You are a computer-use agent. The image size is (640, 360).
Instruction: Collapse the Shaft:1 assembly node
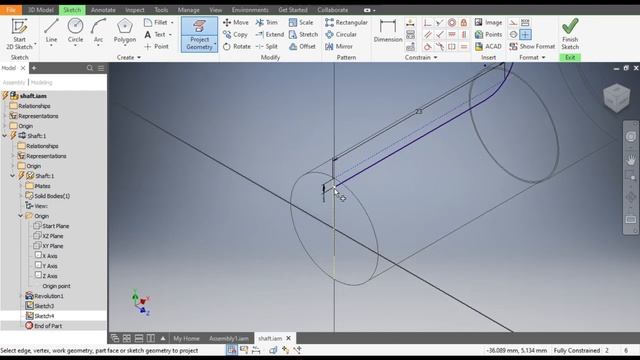pos(5,136)
